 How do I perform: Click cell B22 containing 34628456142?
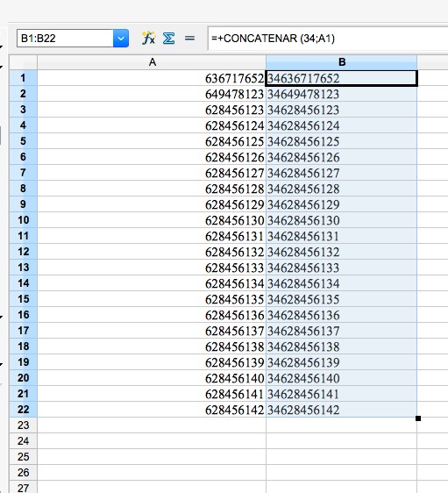coord(342,410)
